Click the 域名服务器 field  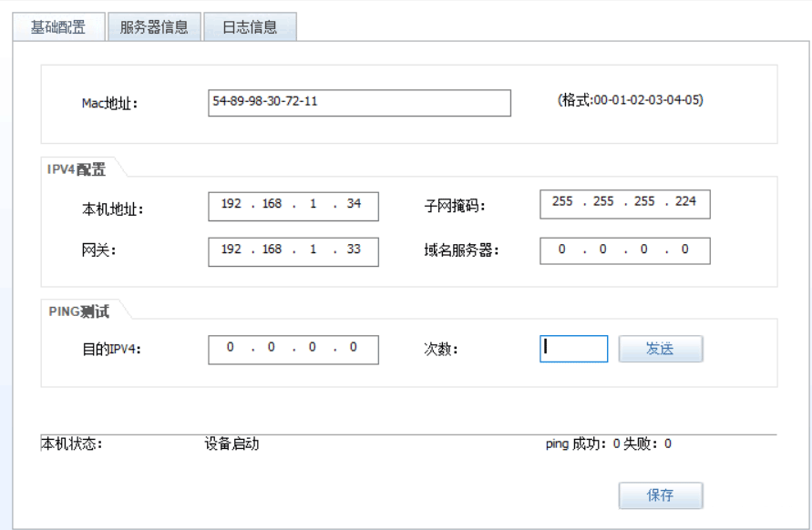(624, 251)
